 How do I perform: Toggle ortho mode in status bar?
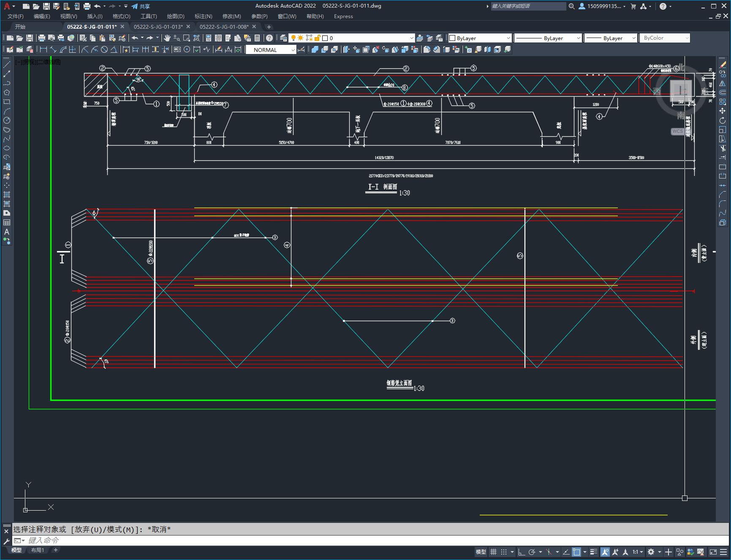(522, 552)
